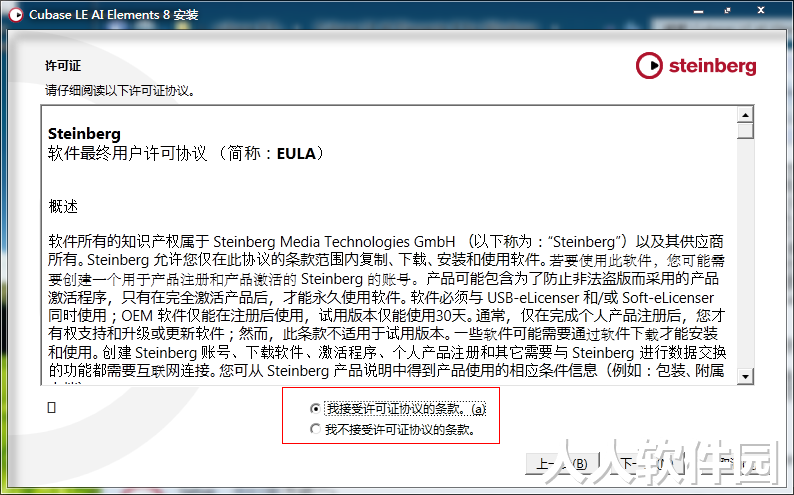Click the Steinberg logo in the header
794x495 pixels.
696,66
